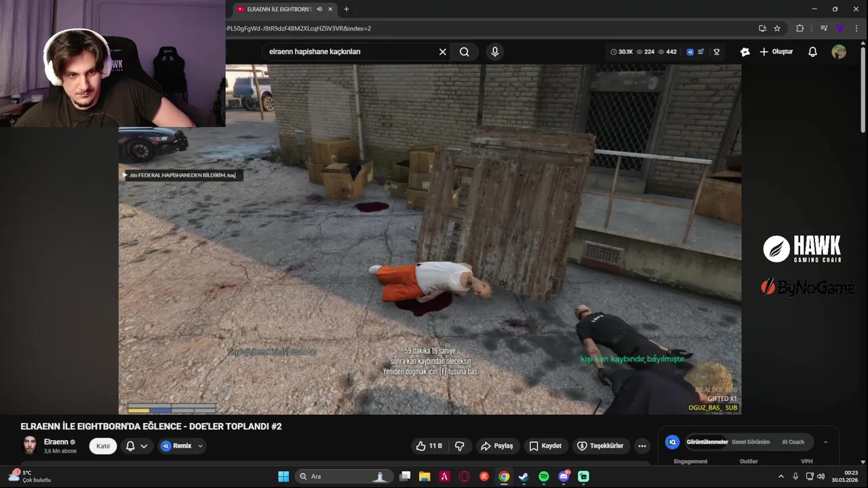Select the Genel Görünüm tab
The image size is (868, 488).
[x=751, y=442]
